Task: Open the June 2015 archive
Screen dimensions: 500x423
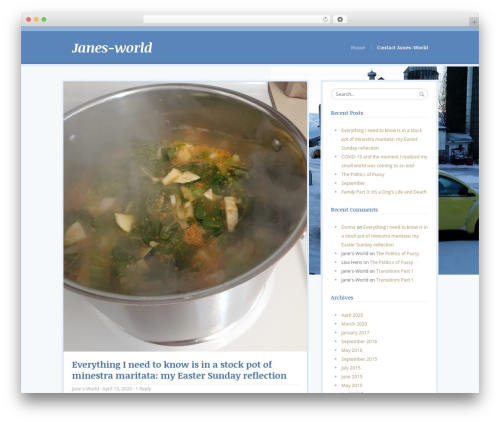Action: [x=352, y=377]
